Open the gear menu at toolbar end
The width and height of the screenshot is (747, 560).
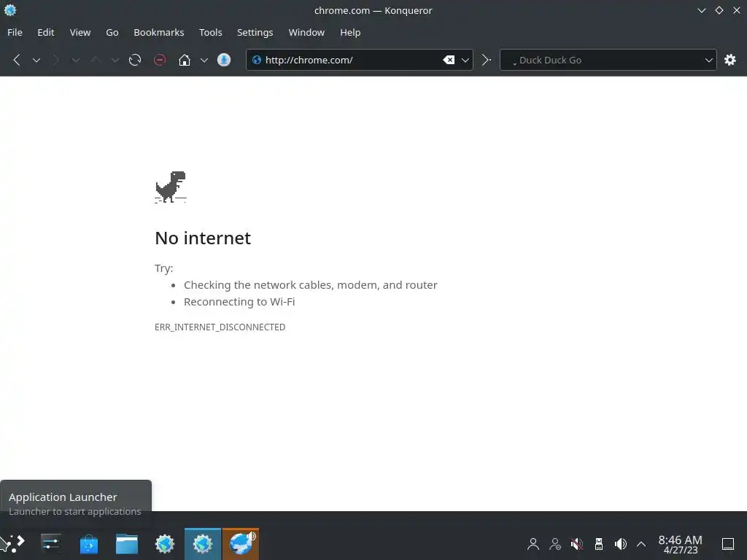(729, 60)
